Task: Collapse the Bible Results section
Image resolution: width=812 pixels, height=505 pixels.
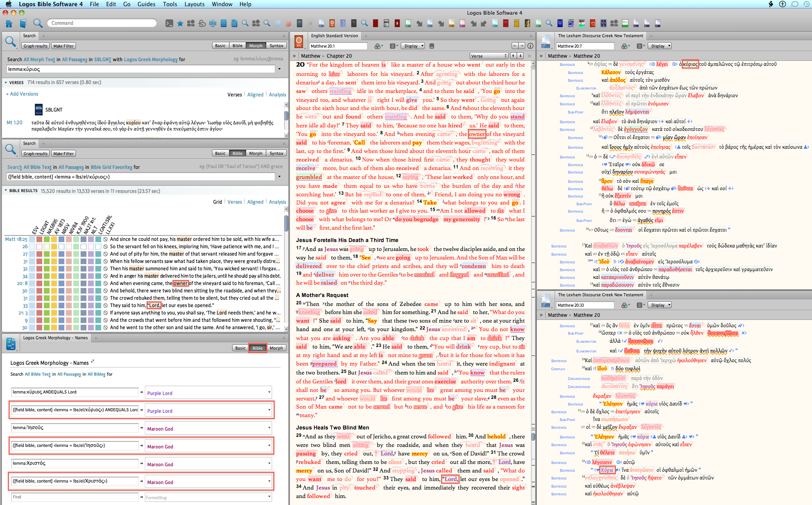Action: point(5,191)
